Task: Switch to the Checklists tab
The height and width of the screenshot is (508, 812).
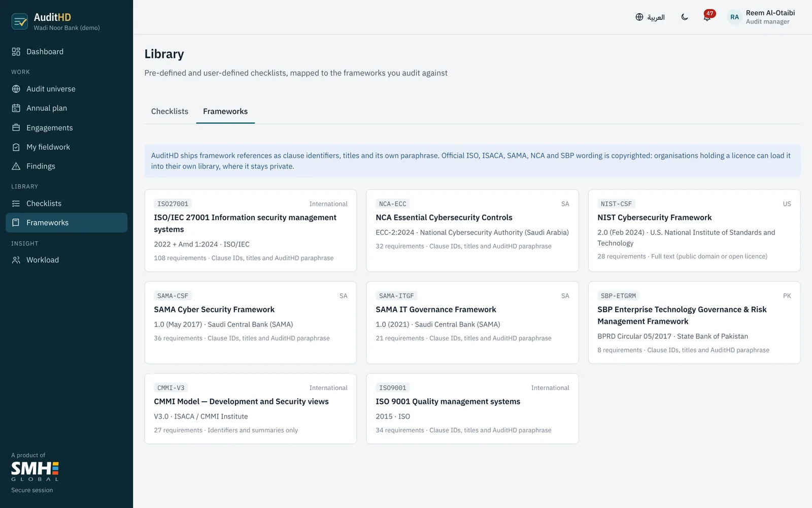Action: 170,111
